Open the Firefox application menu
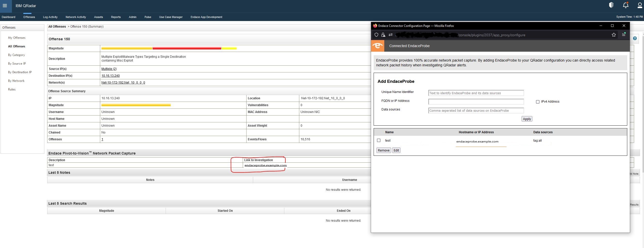This screenshot has width=644, height=248. tap(624, 35)
